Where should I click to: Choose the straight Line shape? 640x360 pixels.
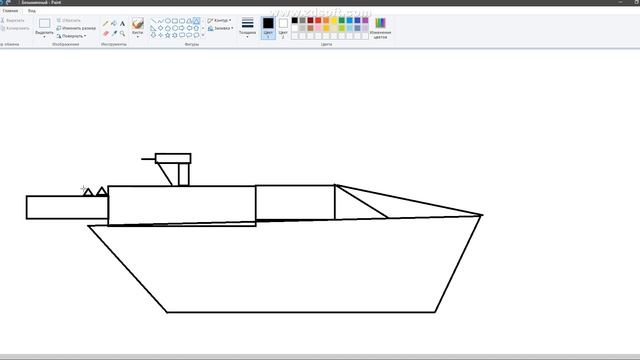tap(153, 21)
